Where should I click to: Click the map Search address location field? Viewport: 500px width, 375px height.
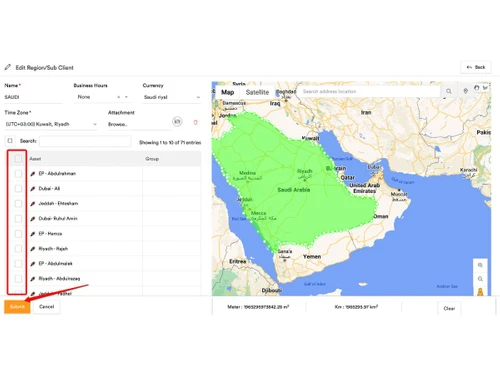pos(368,91)
